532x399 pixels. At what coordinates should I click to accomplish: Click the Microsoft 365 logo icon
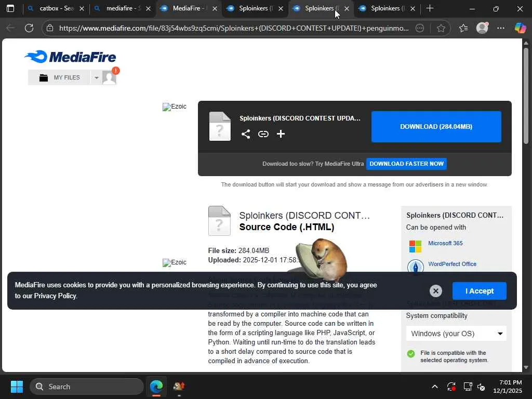[x=415, y=246]
